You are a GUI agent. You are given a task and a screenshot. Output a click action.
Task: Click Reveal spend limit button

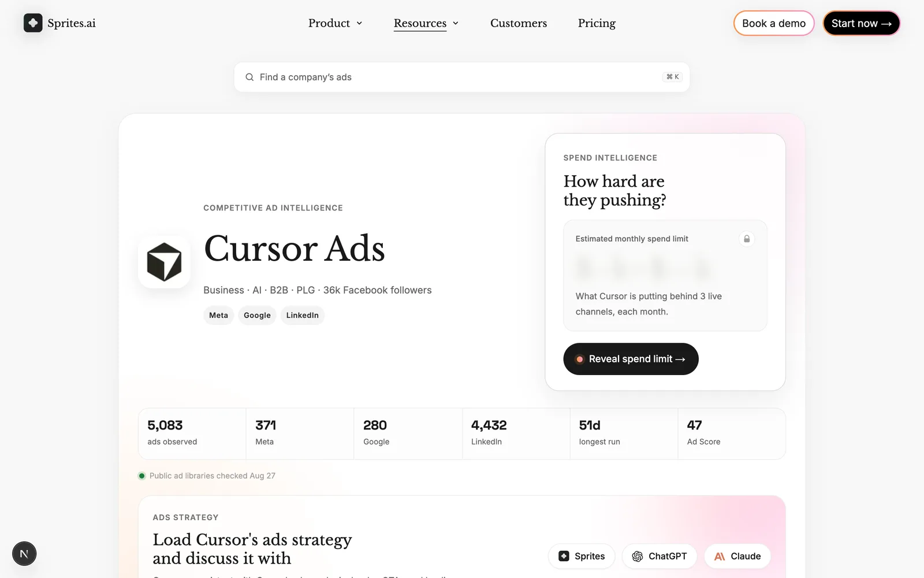click(x=631, y=359)
